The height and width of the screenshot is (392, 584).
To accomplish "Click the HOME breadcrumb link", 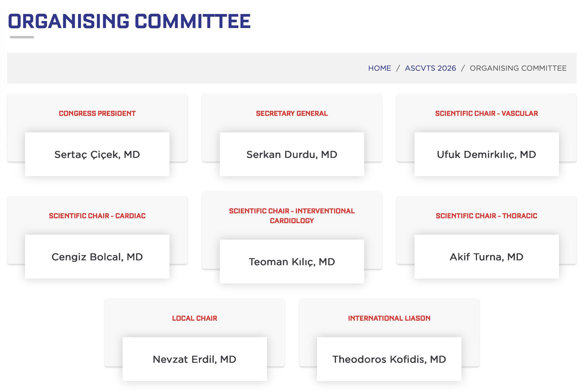I will point(379,68).
